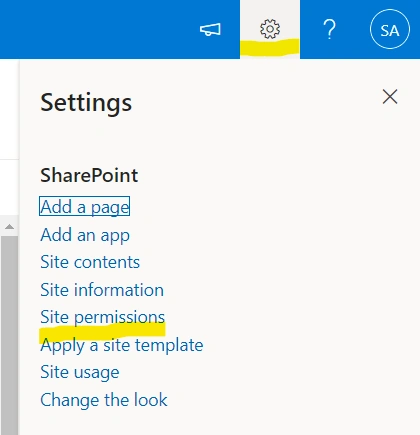Select the Add an app link
Image resolution: width=420 pixels, height=435 pixels.
click(85, 235)
